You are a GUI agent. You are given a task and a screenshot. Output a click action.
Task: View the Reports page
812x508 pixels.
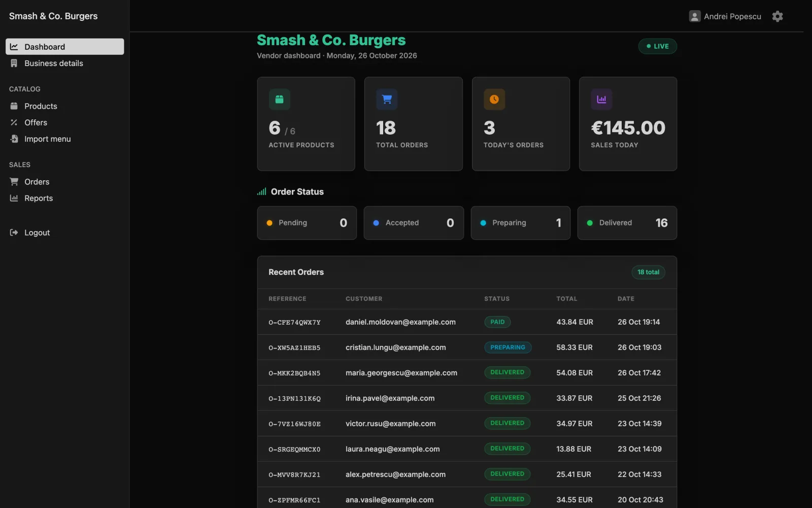[65, 198]
